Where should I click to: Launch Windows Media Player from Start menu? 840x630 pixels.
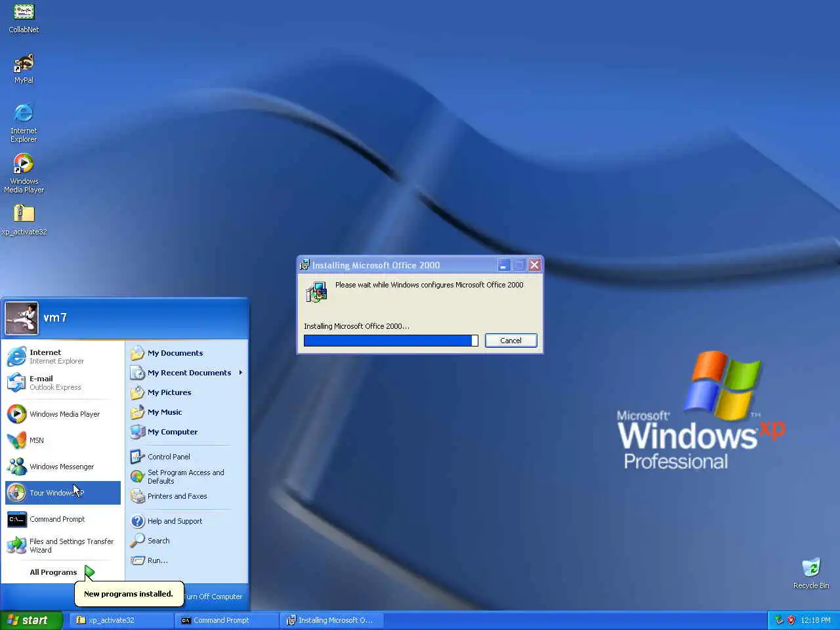click(x=63, y=414)
